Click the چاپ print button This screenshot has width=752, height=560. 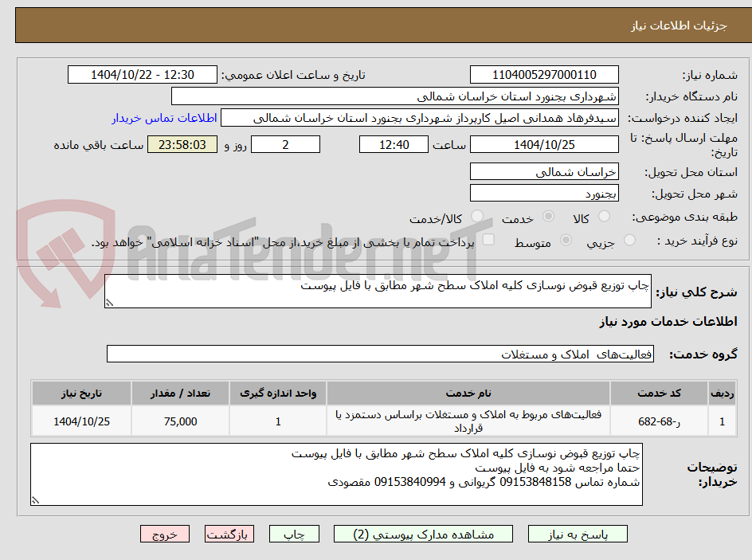(x=294, y=534)
